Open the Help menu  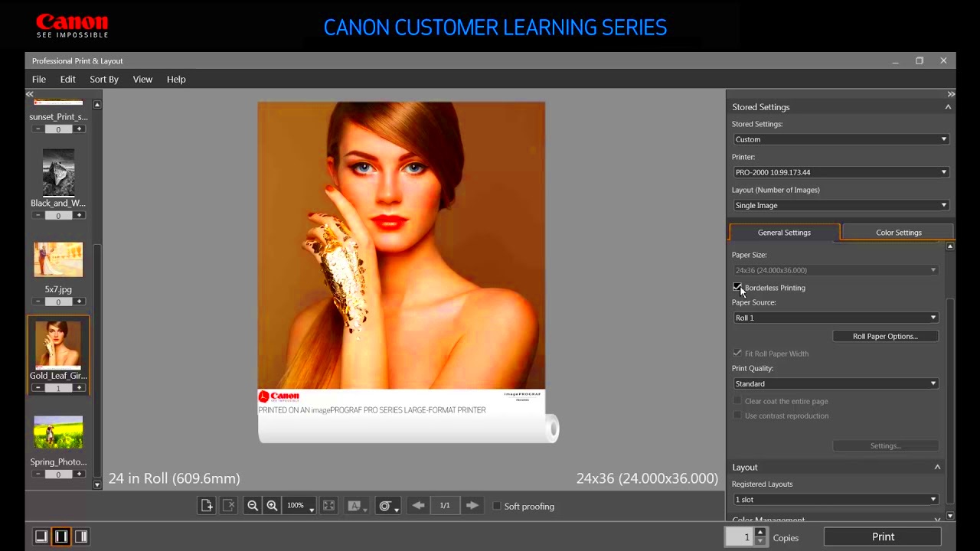point(176,79)
